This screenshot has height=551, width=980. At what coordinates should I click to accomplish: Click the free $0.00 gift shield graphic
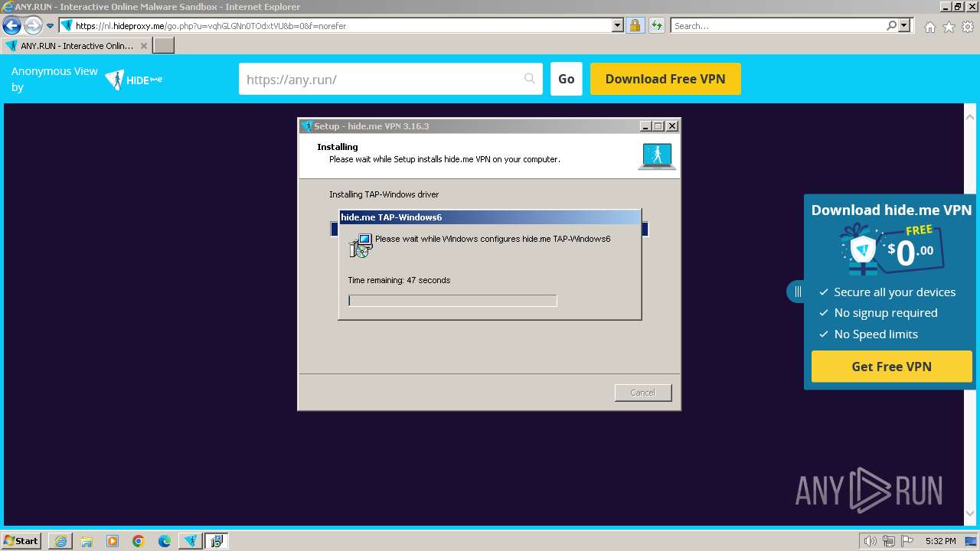click(892, 249)
